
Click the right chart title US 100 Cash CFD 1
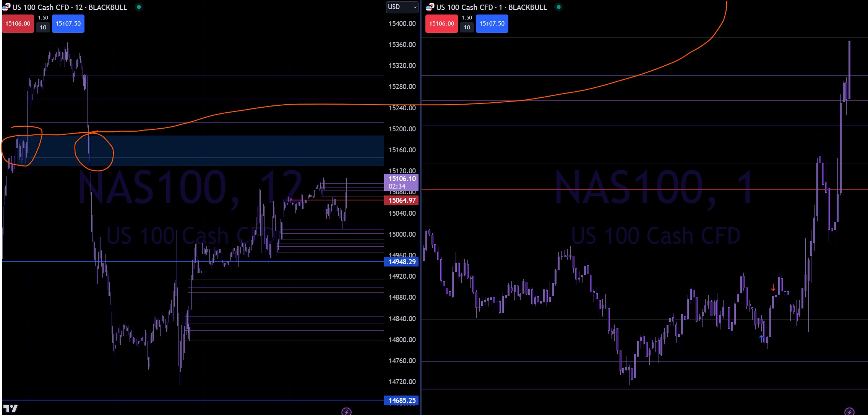tap(491, 7)
